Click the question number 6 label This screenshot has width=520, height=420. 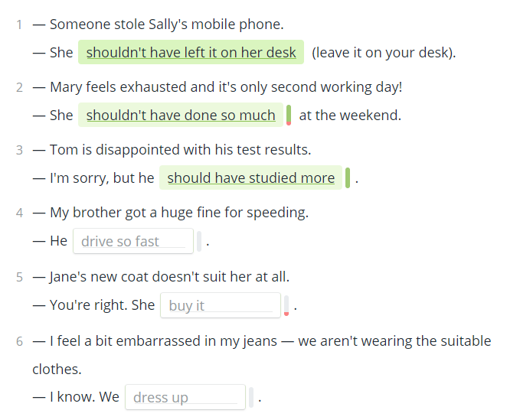click(20, 341)
